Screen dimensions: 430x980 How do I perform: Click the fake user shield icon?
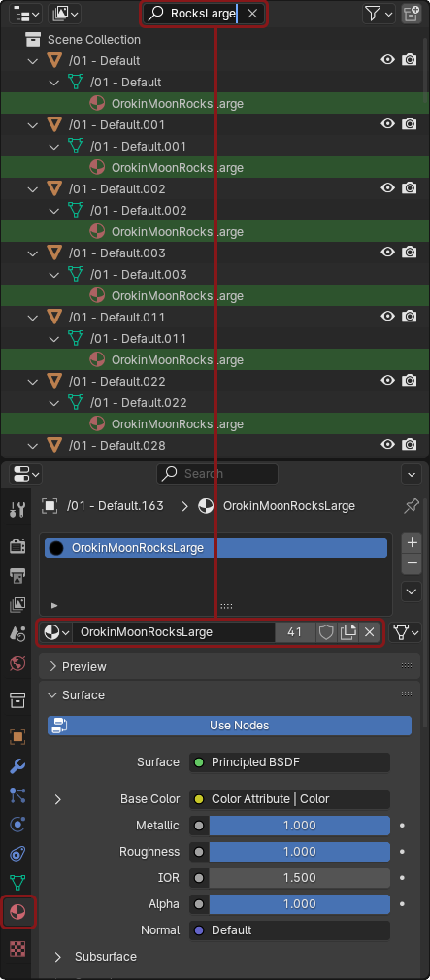coord(326,632)
